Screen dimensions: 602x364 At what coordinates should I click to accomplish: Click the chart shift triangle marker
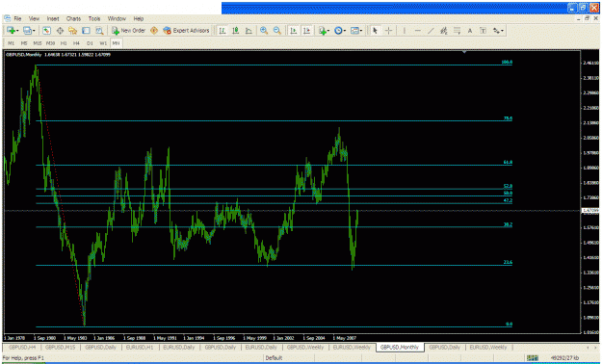pos(464,51)
